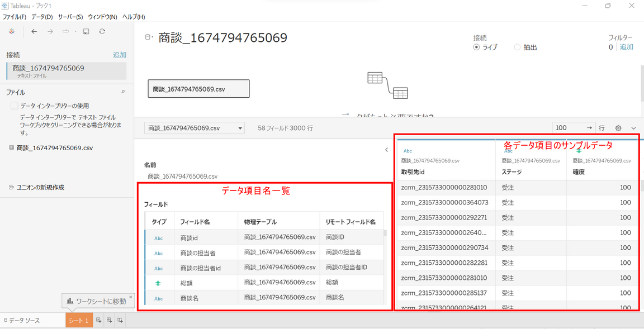Click the join tables diagram icon
This screenshot has width=644, height=329.
(387, 85)
